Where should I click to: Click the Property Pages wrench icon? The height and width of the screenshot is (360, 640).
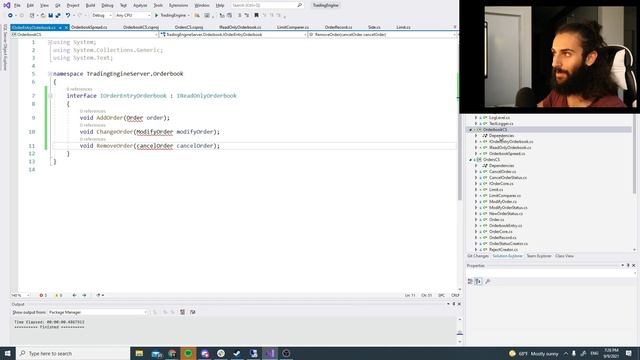[x=487, y=281]
